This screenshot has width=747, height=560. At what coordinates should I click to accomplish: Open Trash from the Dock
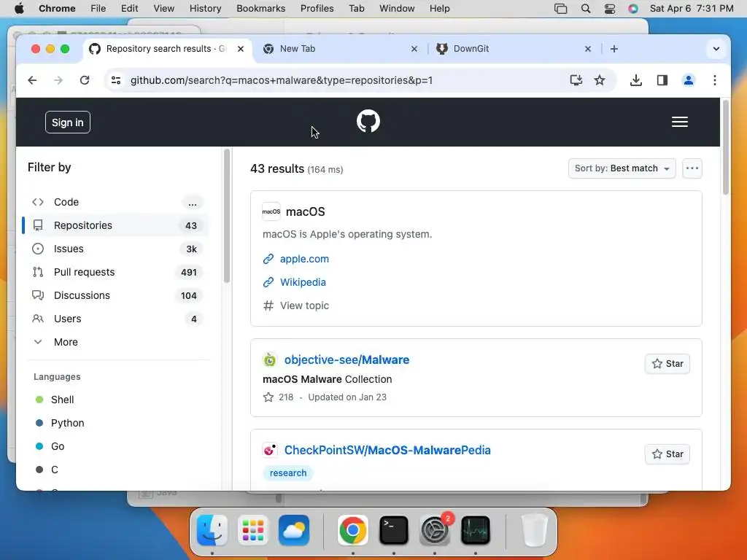[535, 530]
